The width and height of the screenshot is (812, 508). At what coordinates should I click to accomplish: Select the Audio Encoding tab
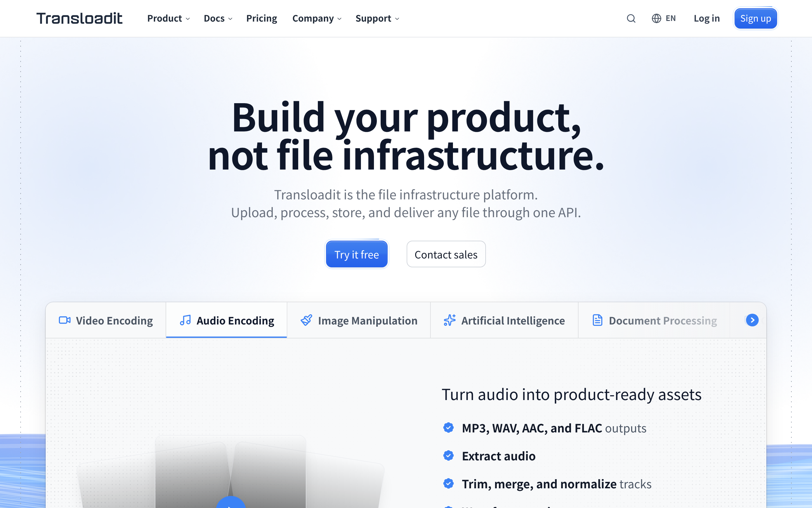[226, 320]
